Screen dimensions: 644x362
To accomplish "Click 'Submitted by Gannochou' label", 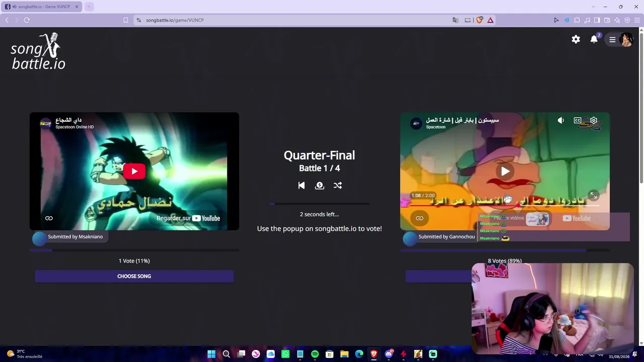I will point(447,237).
